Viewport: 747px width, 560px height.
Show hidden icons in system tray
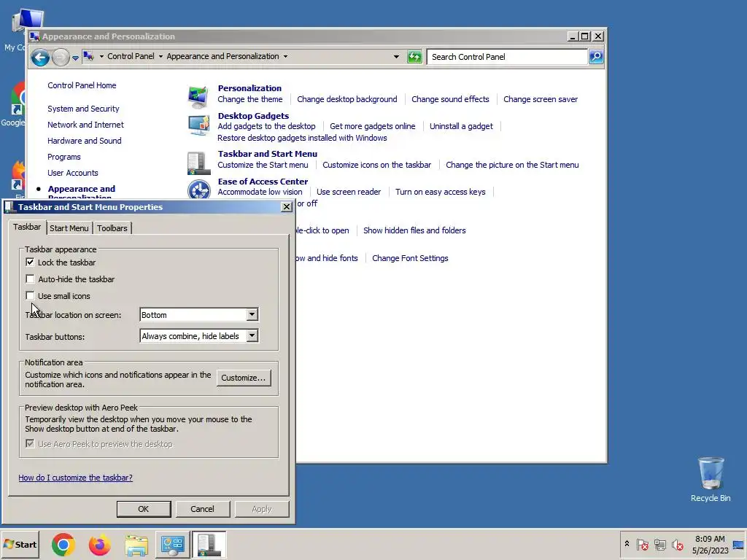coord(627,544)
